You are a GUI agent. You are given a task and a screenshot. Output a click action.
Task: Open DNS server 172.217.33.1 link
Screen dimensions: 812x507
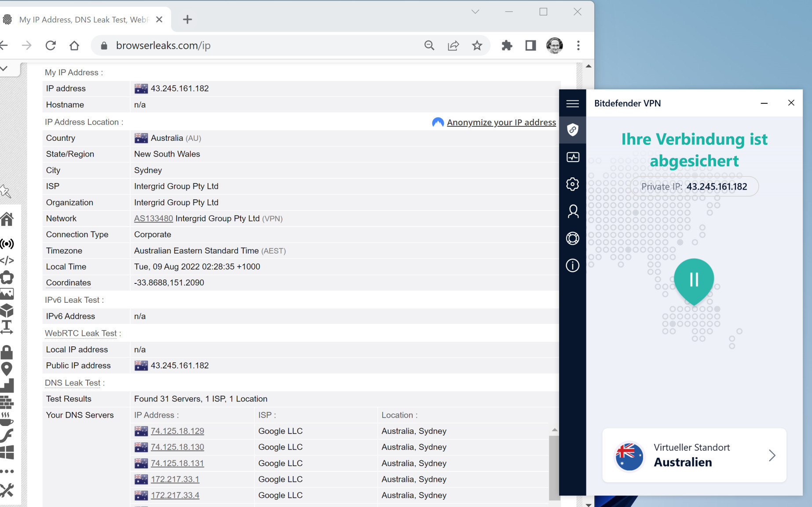175,479
